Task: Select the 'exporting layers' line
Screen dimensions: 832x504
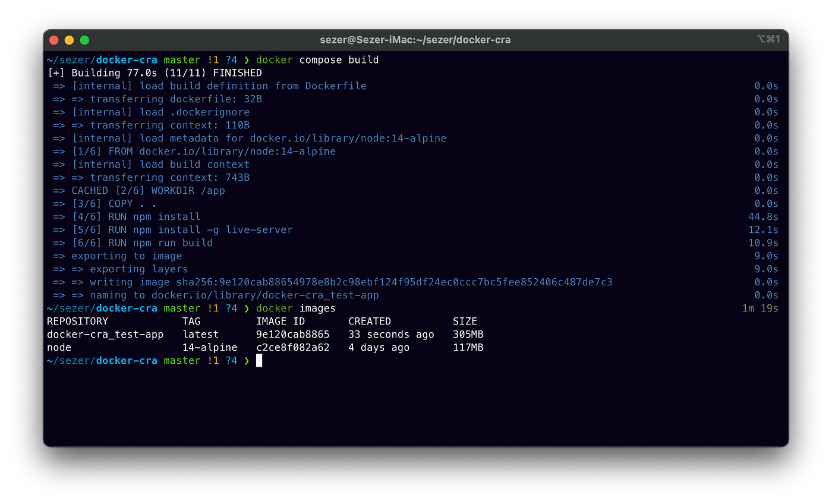Action: 121,269
